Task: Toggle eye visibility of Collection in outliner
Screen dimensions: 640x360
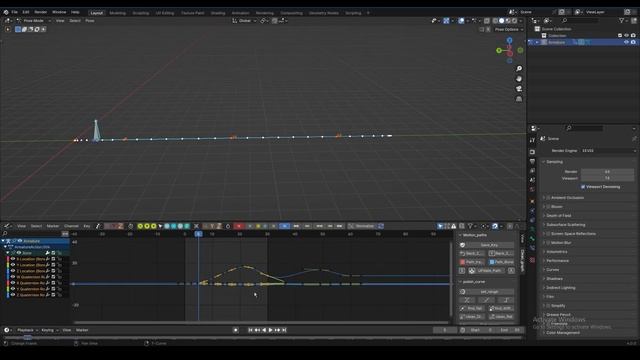Action: [x=626, y=36]
